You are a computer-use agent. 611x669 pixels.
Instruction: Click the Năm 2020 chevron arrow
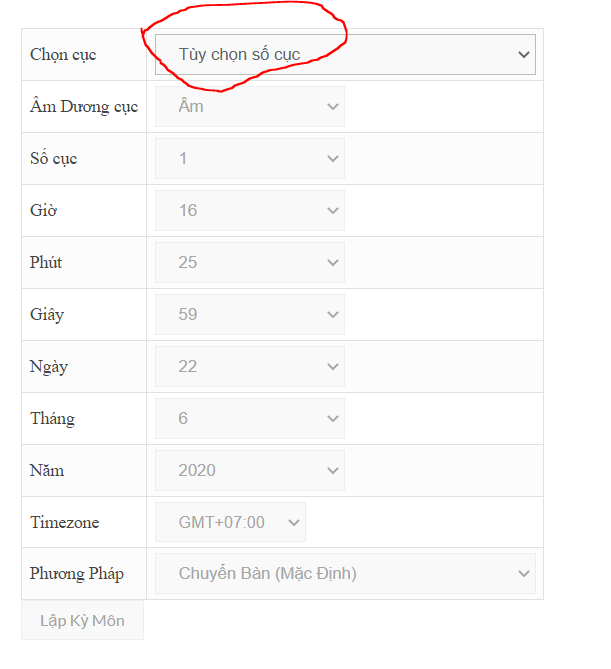tap(333, 470)
